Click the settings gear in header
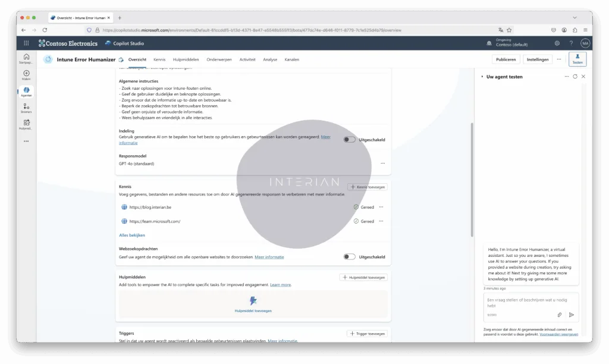The height and width of the screenshot is (364, 609). pos(557,43)
